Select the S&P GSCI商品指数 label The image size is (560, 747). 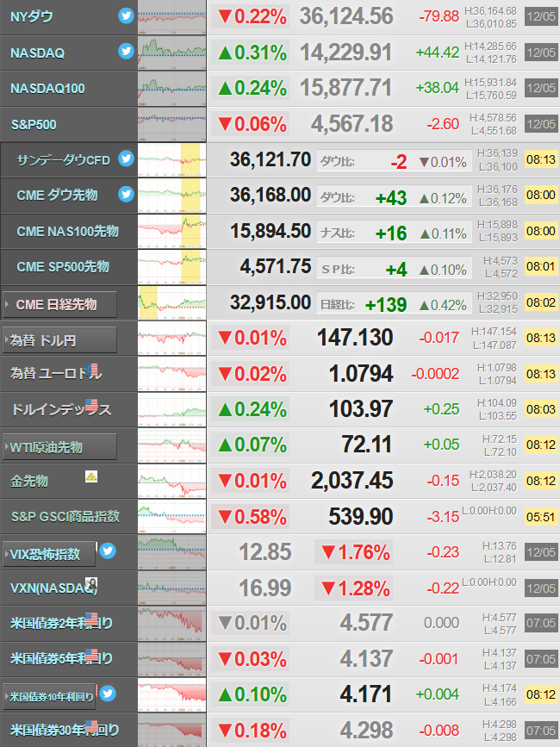point(65,516)
